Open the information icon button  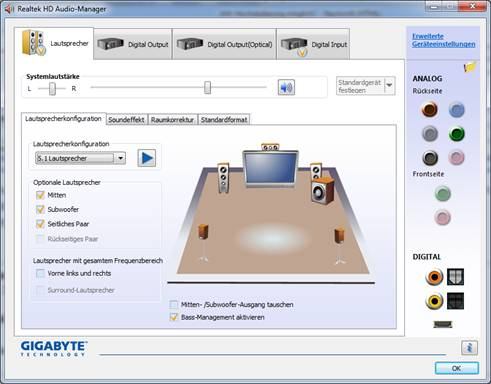pyautogui.click(x=469, y=348)
